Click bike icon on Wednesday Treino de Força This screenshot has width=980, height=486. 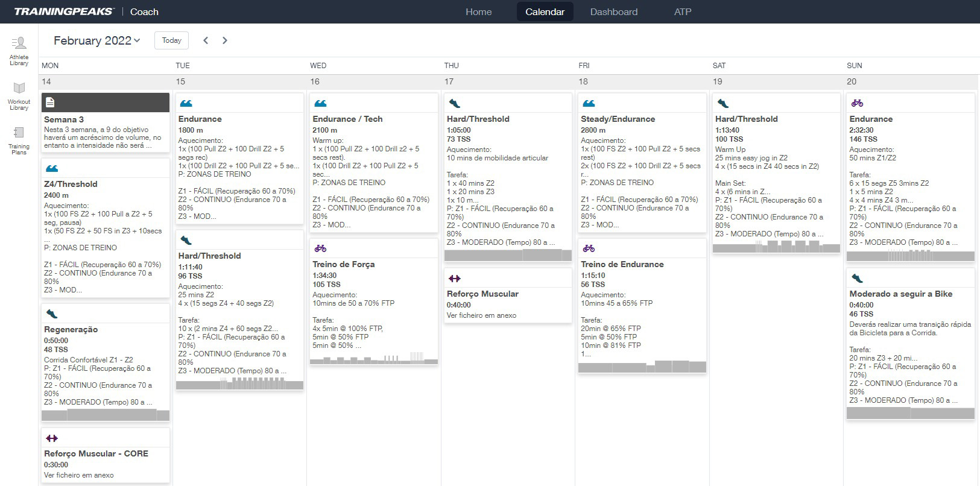(x=320, y=248)
